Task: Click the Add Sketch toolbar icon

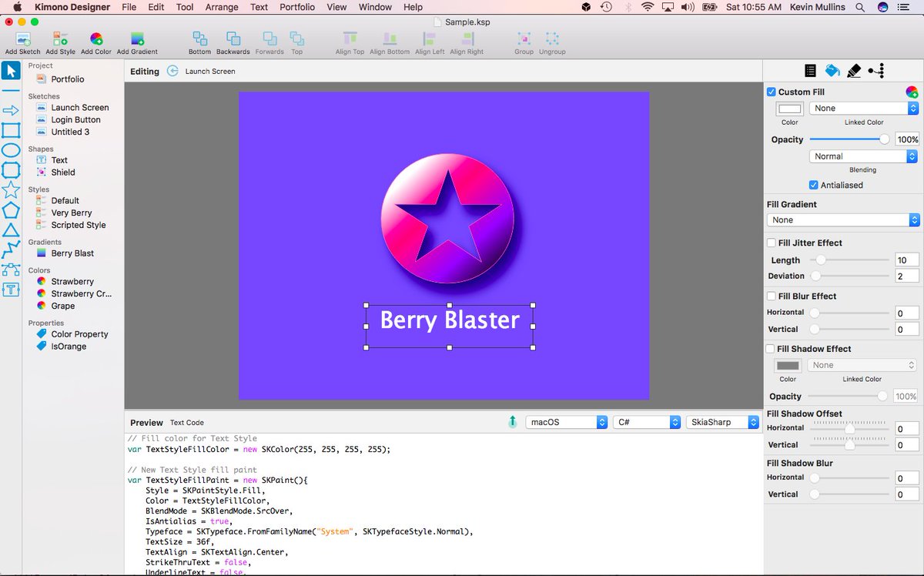Action: pos(22,39)
